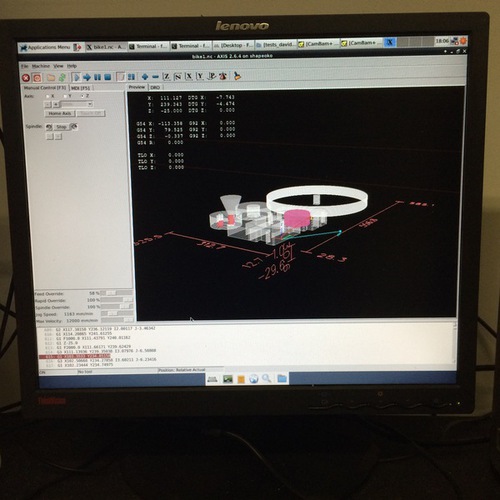500x500 pixels.
Task: Set top-down Z view
Action: [167, 77]
